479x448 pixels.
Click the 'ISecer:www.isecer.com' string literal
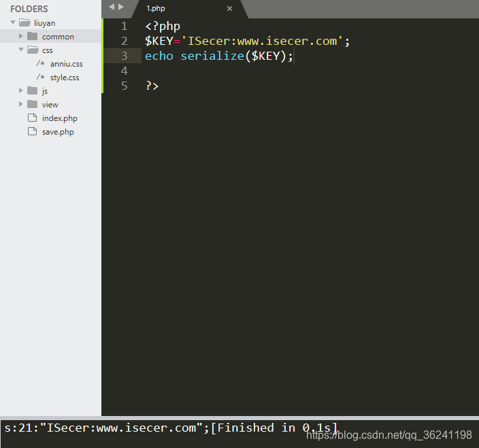[x=262, y=41]
